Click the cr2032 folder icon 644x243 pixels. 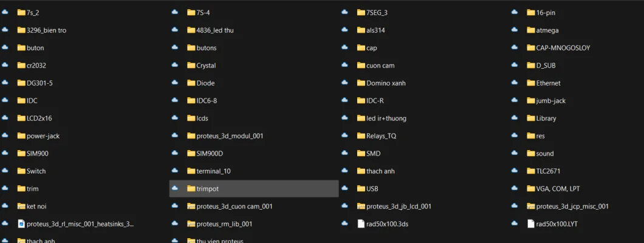click(x=21, y=65)
